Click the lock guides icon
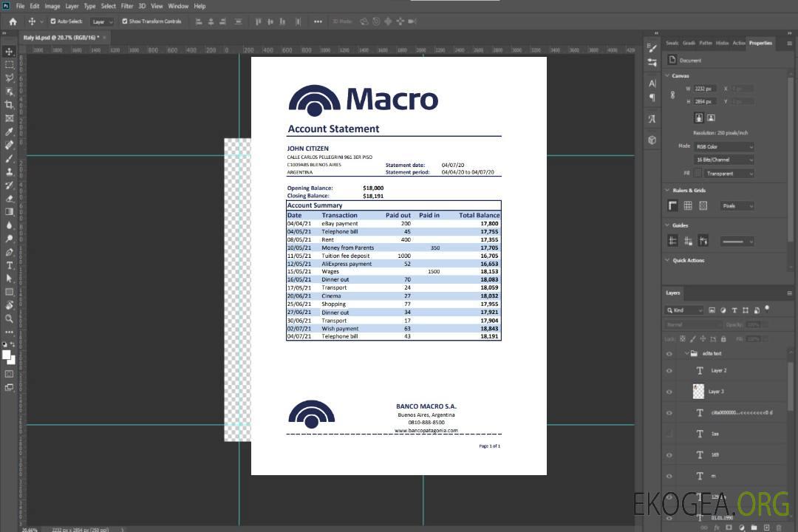Image resolution: width=798 pixels, height=532 pixels. (688, 241)
